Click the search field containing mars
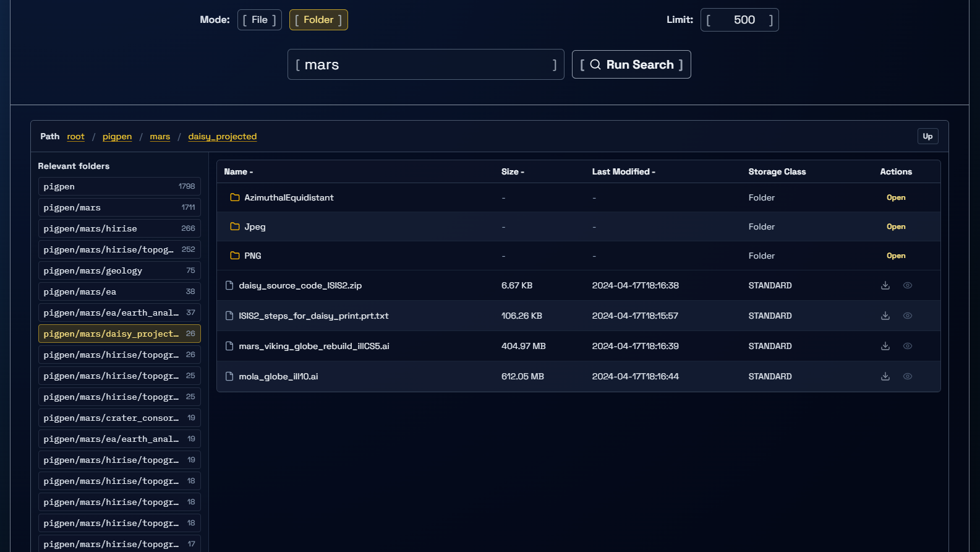The height and width of the screenshot is (552, 980). tap(425, 64)
